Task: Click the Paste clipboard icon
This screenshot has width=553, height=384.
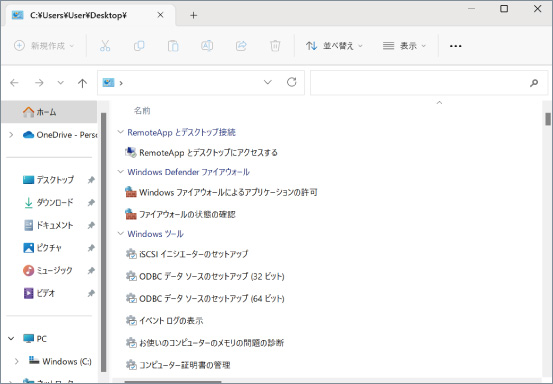Action: point(173,46)
